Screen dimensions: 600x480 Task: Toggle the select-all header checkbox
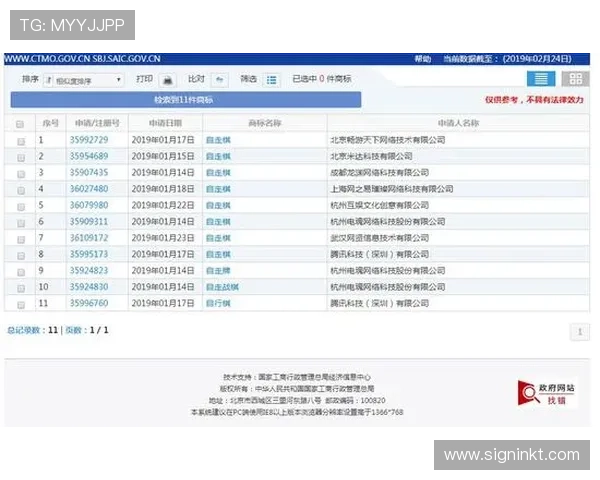20,124
